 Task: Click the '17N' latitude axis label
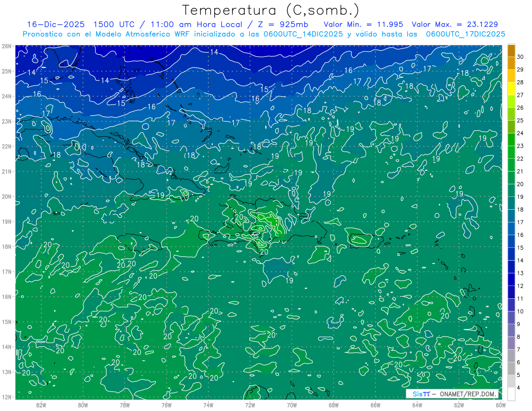tap(6, 271)
